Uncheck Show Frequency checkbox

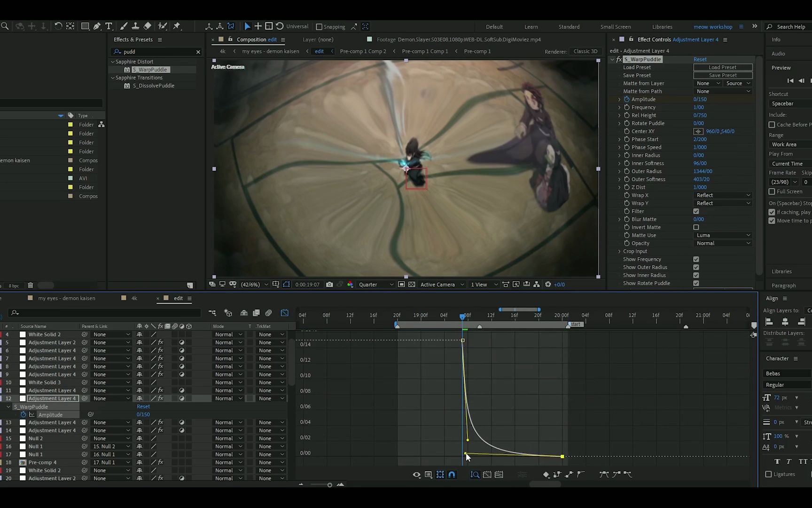[x=696, y=259]
